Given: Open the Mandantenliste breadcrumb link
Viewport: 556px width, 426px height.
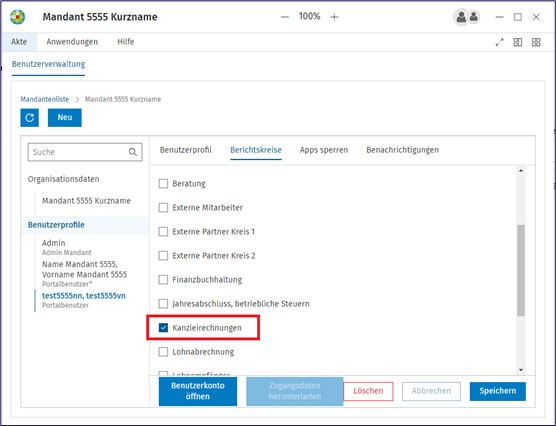Looking at the screenshot, I should (x=45, y=99).
